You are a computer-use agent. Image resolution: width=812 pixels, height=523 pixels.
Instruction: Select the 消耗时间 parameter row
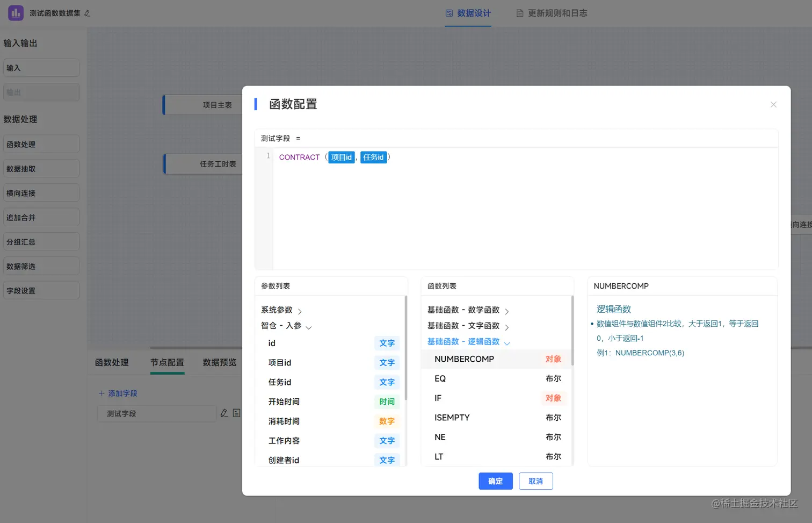(331, 421)
